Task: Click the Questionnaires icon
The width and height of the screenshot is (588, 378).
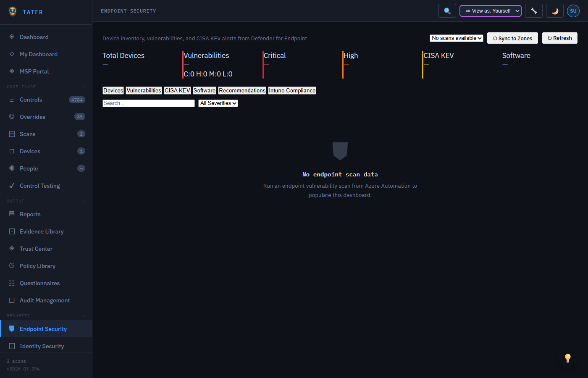Action: tap(12, 283)
